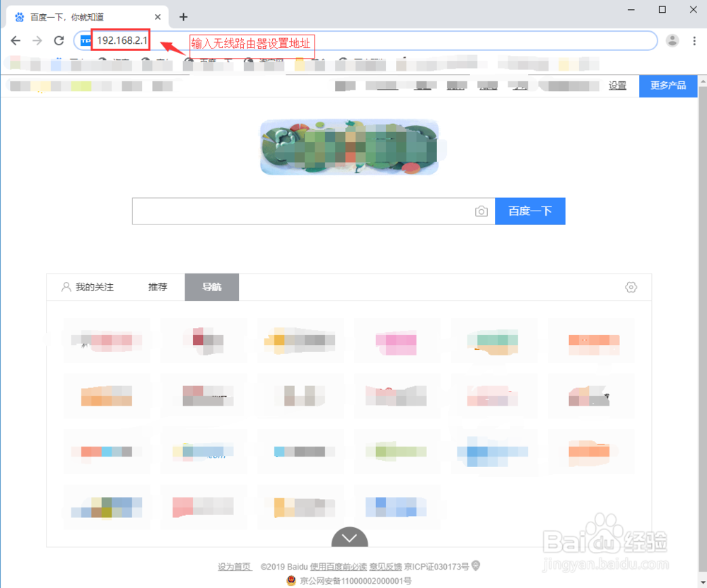Open 京公网安备11000002000001号 link
The height and width of the screenshot is (588, 707).
pyautogui.click(x=356, y=581)
